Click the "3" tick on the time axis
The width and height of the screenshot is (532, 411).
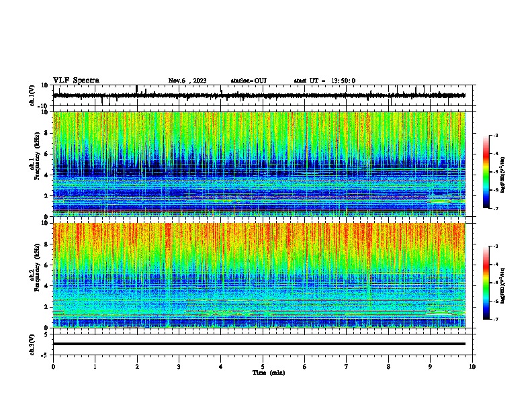pyautogui.click(x=179, y=367)
